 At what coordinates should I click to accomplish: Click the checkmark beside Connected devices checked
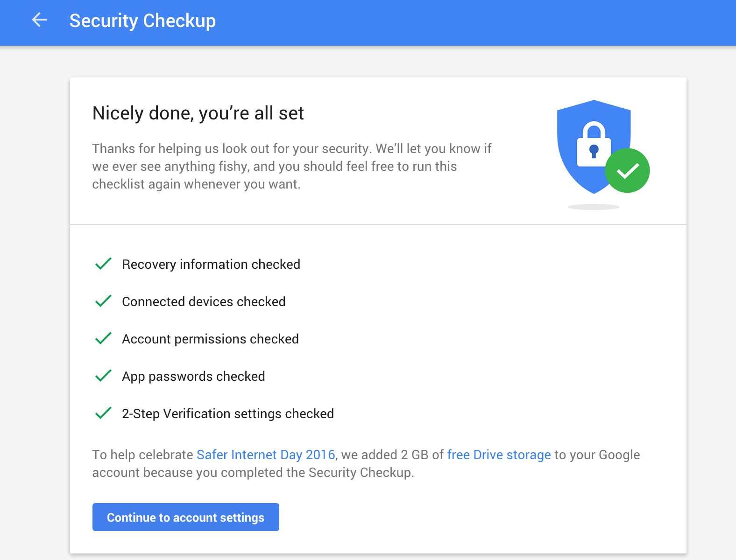(x=103, y=301)
